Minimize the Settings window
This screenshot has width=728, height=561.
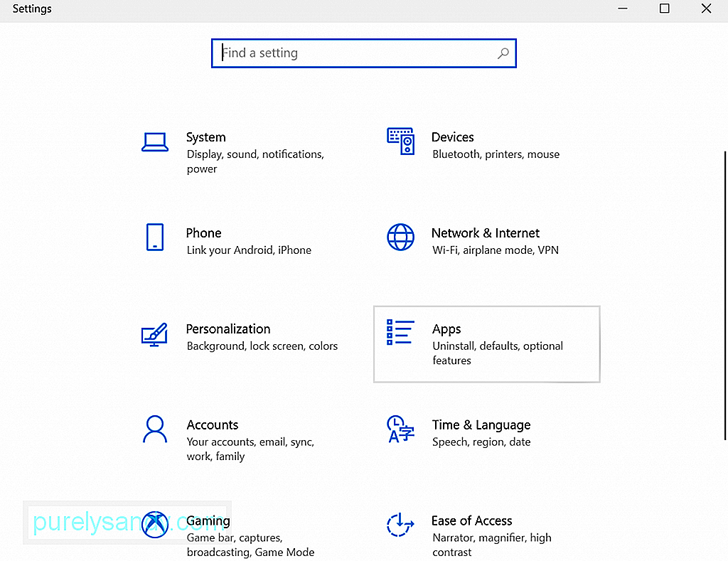(x=623, y=9)
